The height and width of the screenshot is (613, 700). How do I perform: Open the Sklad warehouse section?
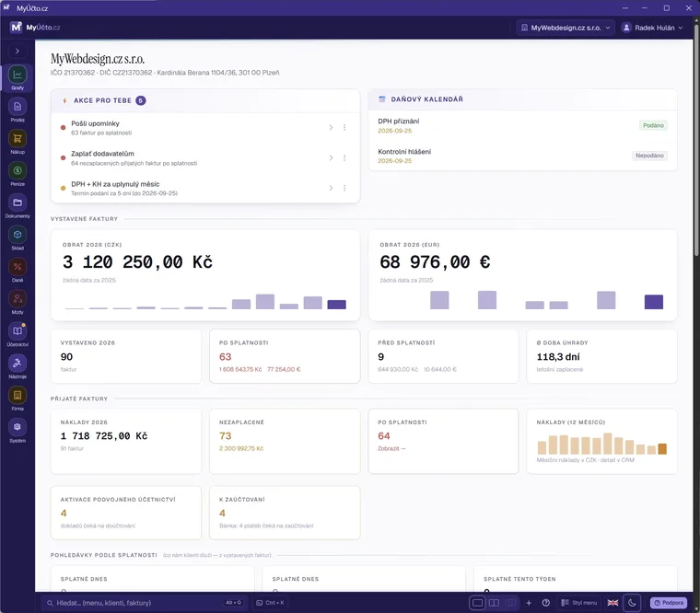17,238
